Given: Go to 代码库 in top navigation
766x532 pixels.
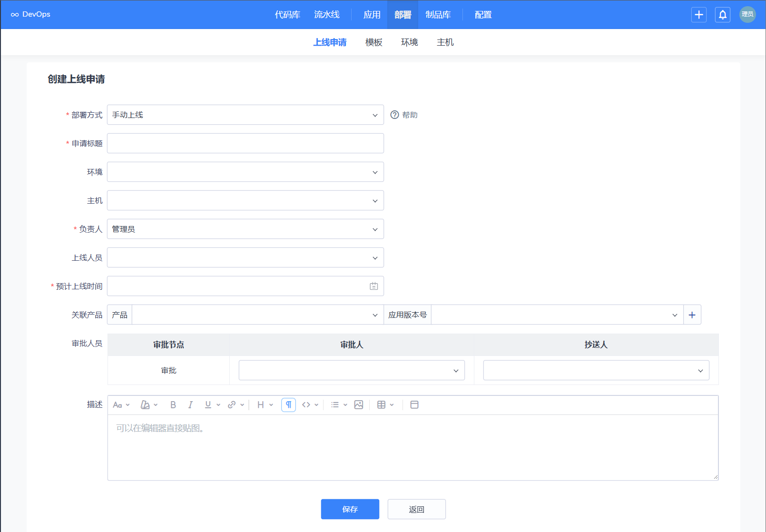Looking at the screenshot, I should point(287,15).
